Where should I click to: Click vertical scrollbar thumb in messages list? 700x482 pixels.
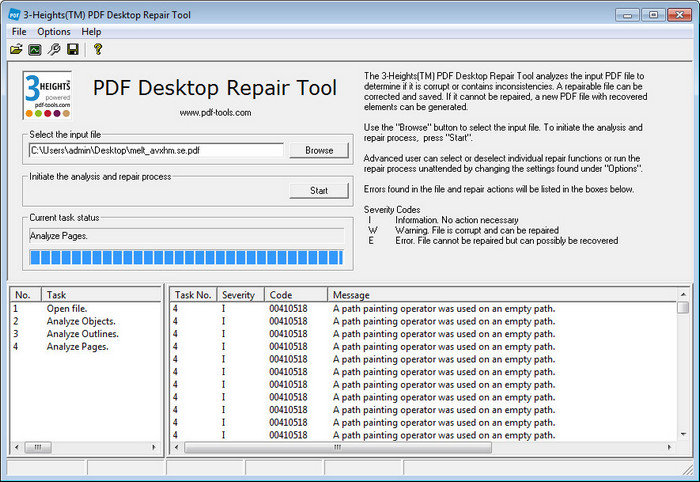683,307
